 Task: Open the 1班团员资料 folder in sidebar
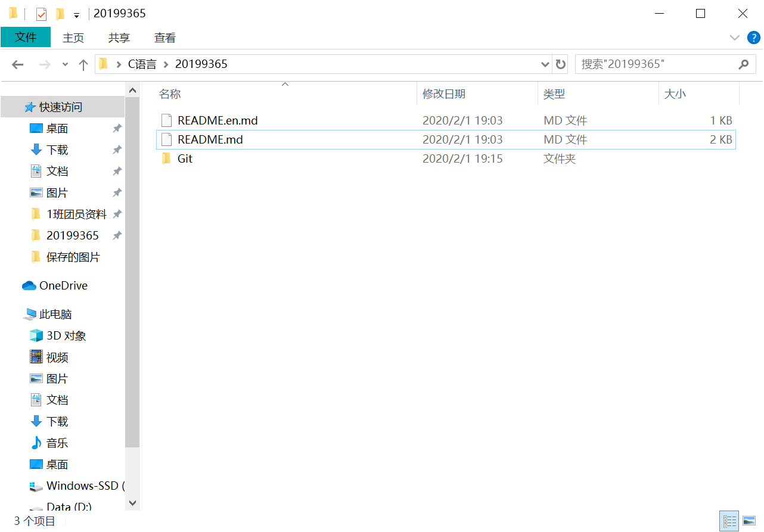(x=77, y=214)
